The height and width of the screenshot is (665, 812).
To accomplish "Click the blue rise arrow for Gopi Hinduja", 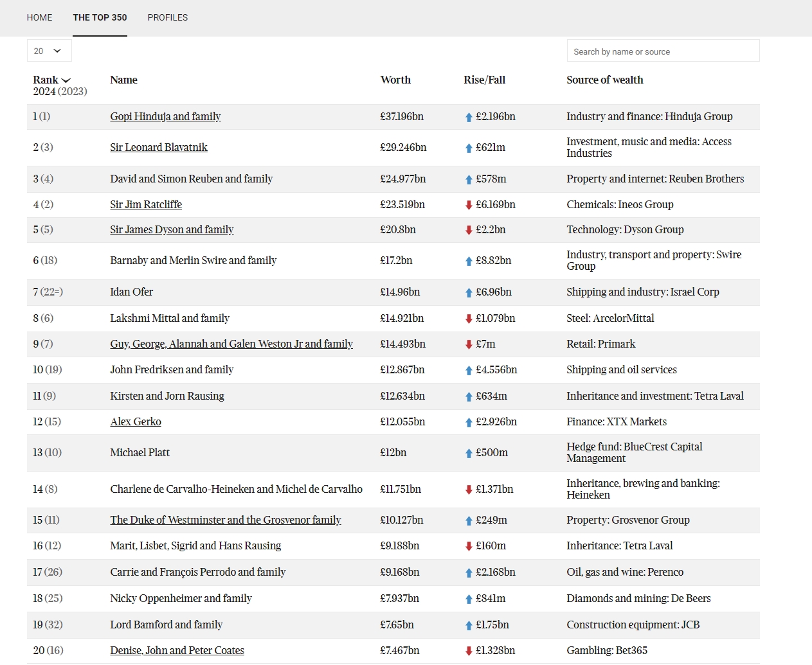I will 469,118.
